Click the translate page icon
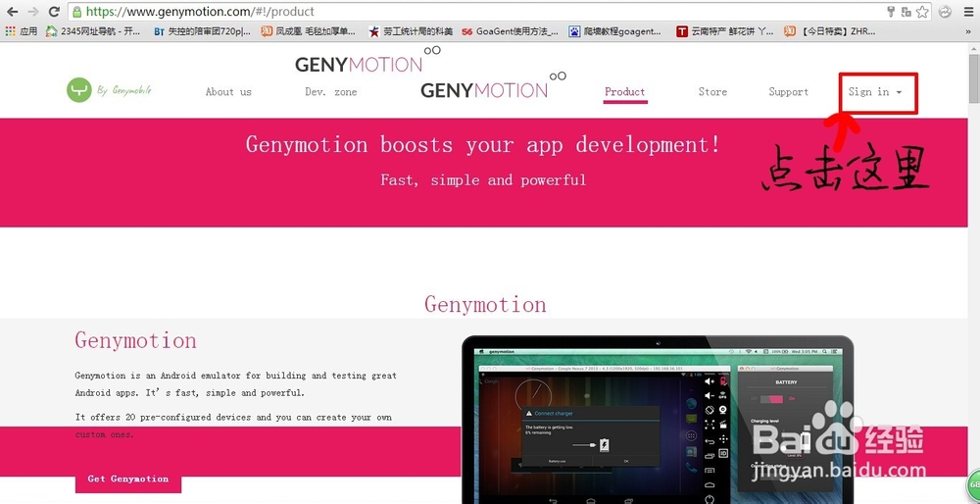This screenshot has height=504, width=980. tap(906, 11)
